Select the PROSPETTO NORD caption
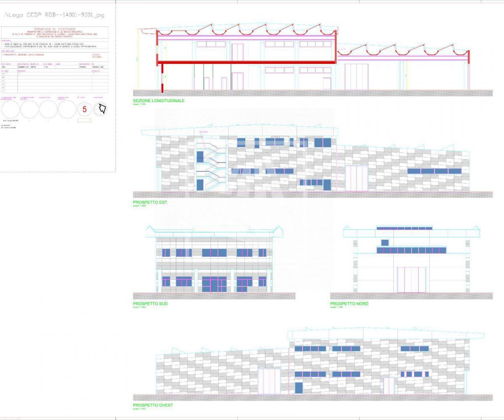The width and height of the screenshot is (504, 420). [349, 304]
